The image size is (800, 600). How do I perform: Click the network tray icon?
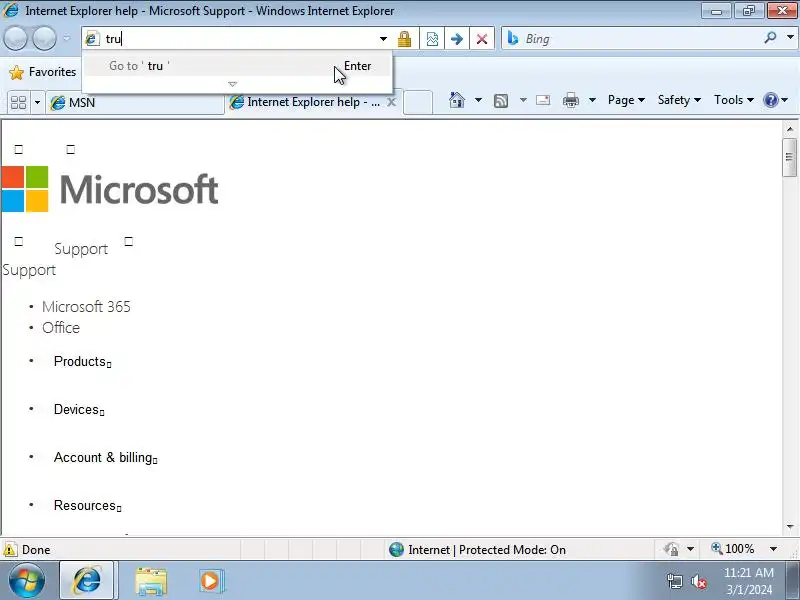tap(674, 581)
